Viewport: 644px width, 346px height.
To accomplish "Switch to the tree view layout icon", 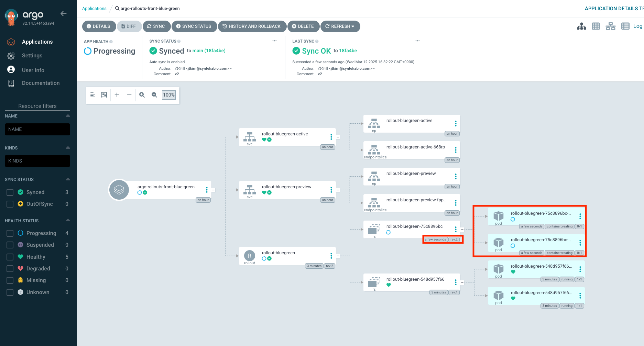I will click(581, 26).
